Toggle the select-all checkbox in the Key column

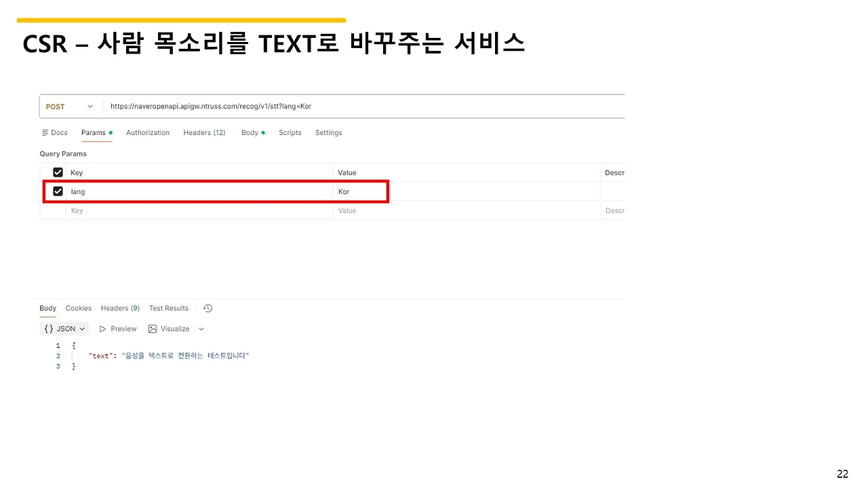[58, 172]
